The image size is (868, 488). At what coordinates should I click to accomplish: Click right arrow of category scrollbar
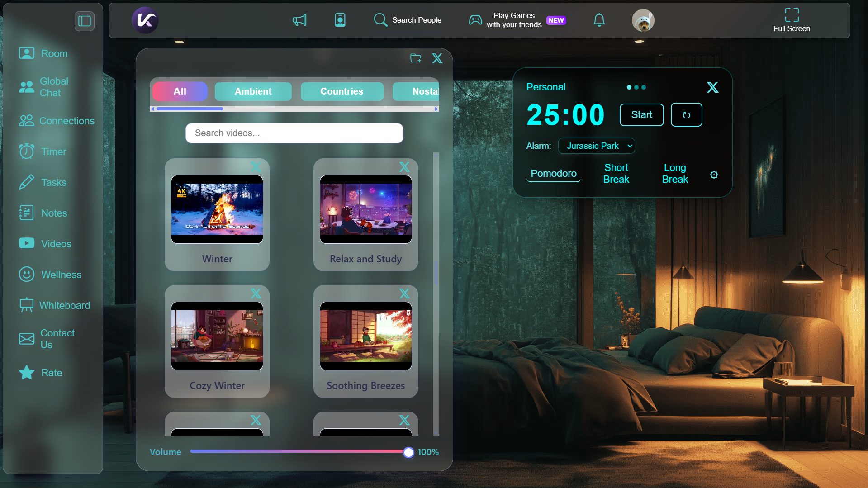pos(436,109)
